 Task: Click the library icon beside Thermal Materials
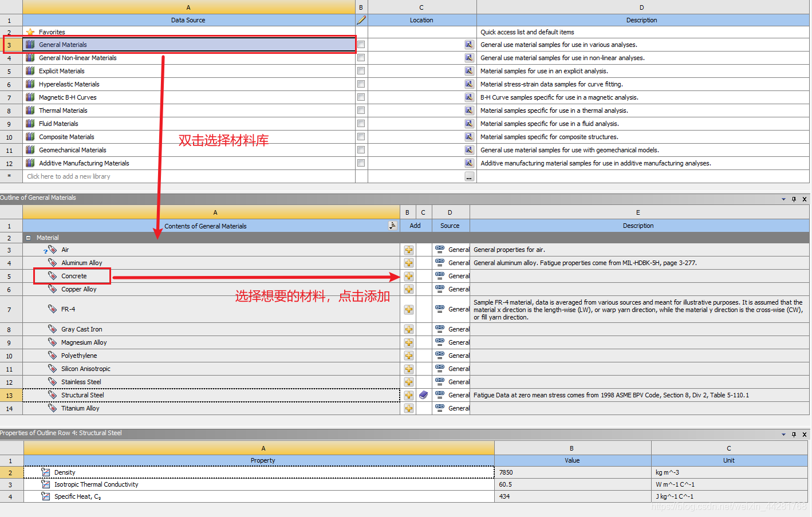30,110
